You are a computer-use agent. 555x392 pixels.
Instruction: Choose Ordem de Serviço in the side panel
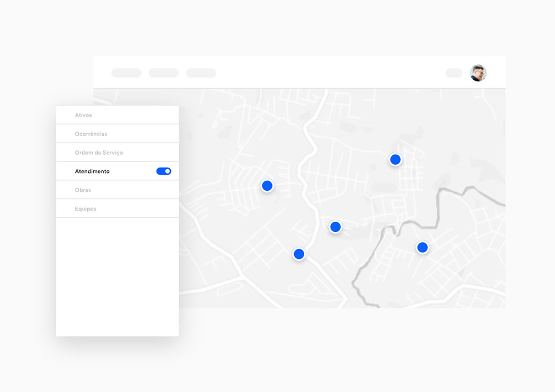[117, 152]
